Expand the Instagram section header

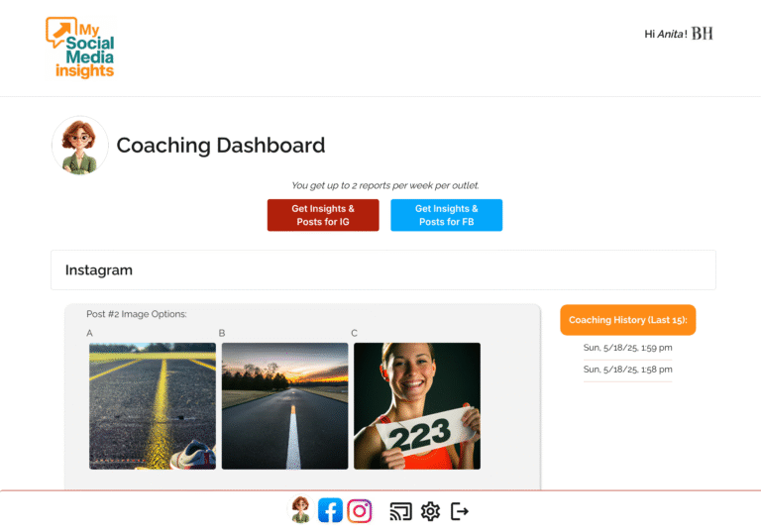[383, 269]
